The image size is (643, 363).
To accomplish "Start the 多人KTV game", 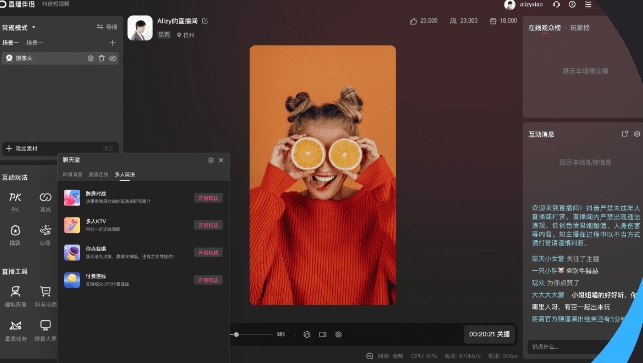I will [208, 225].
